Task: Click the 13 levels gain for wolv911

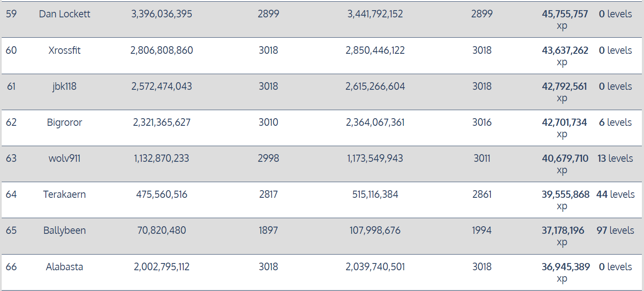Action: pyautogui.click(x=615, y=158)
